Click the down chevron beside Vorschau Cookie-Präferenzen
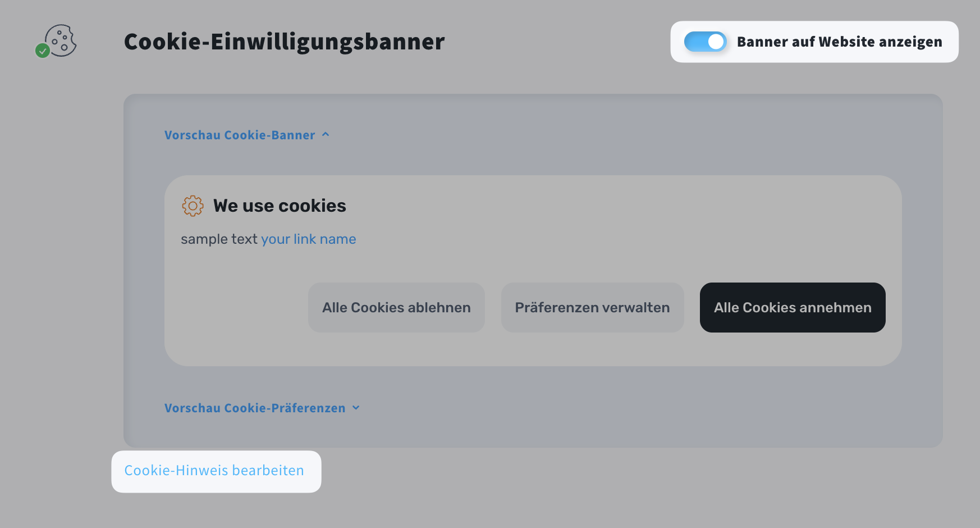 [356, 408]
